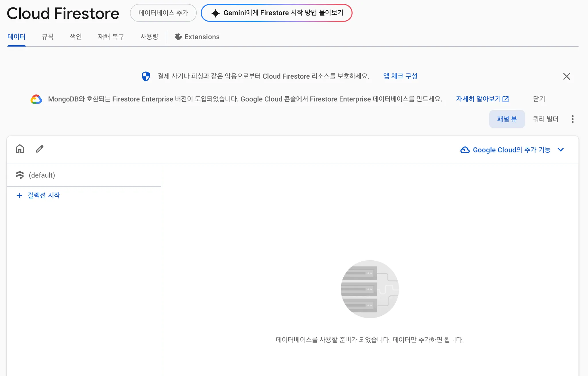
Task: Click the plus icon for 컬렉션 시작
Action: pos(19,195)
